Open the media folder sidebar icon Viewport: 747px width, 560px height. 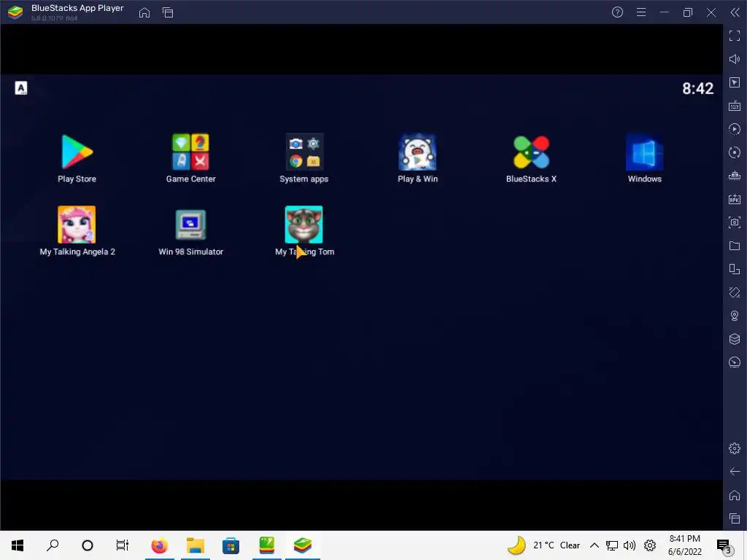click(735, 246)
